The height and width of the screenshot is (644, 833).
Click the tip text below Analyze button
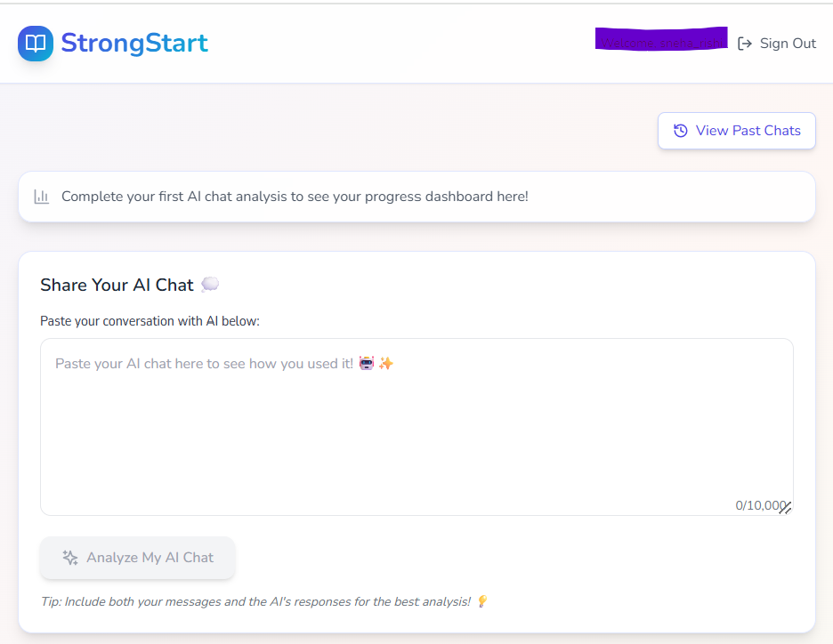click(255, 602)
